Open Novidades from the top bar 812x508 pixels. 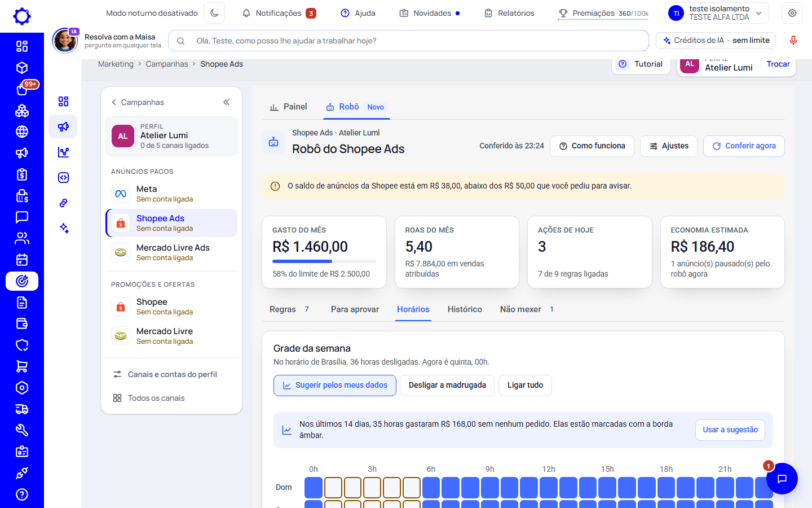point(430,13)
